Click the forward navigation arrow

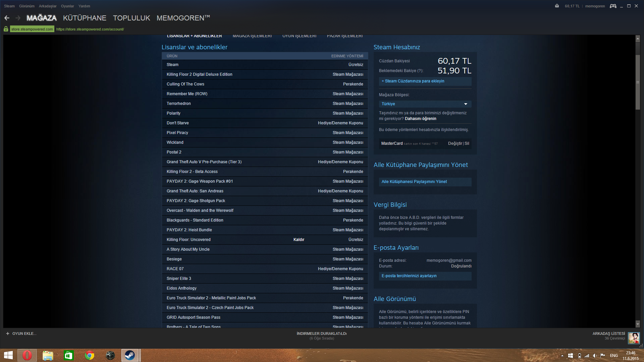click(18, 18)
